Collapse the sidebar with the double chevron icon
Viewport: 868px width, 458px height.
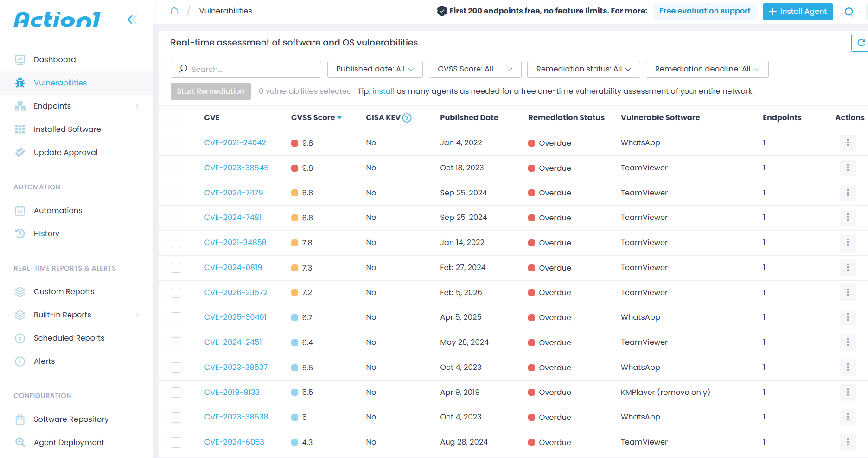132,19
